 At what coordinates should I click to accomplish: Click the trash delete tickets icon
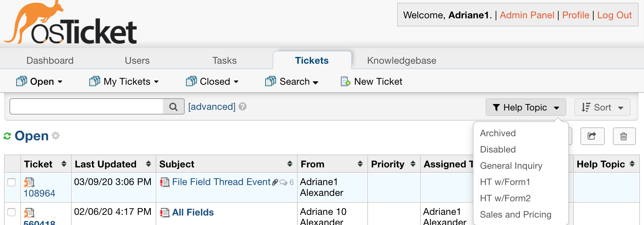pyautogui.click(x=624, y=136)
